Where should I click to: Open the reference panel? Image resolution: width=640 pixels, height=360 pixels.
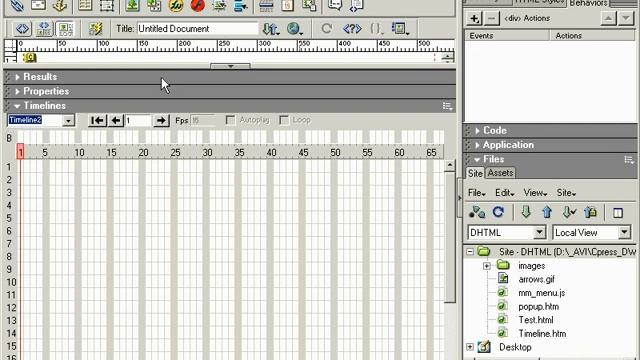point(352,29)
